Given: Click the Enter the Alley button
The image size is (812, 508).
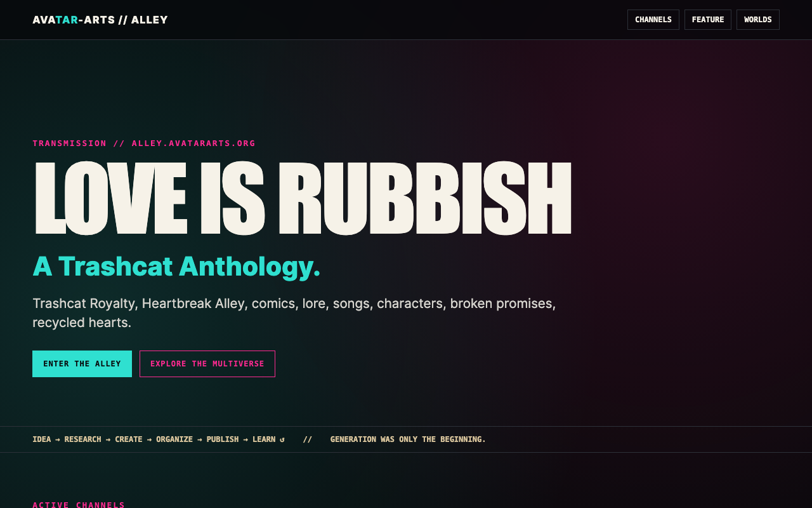Looking at the screenshot, I should (82, 364).
